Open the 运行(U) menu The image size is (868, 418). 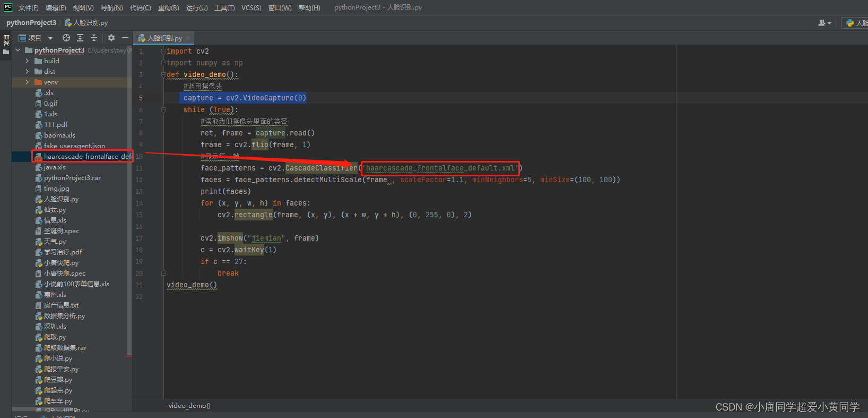coord(197,7)
